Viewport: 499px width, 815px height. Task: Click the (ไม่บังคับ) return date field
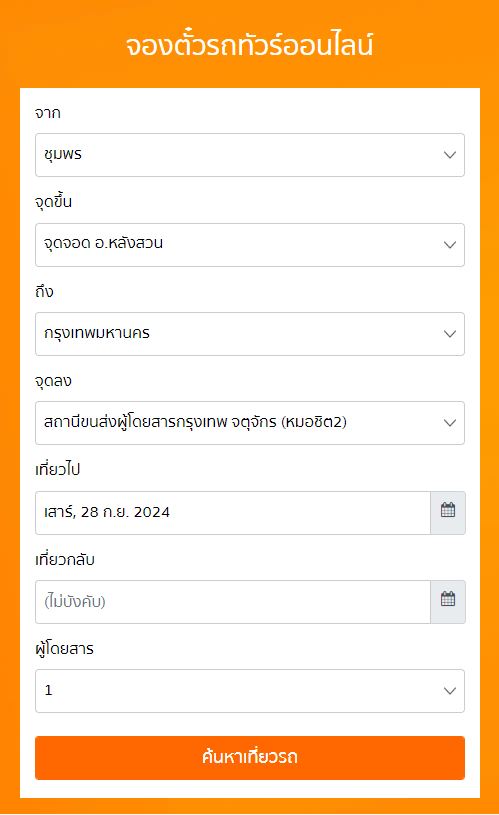(233, 602)
